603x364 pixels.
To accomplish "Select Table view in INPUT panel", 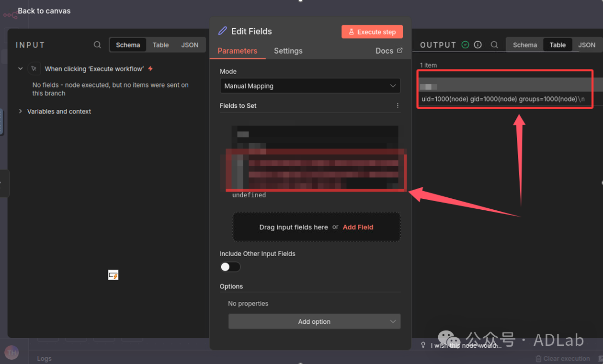I will (160, 45).
